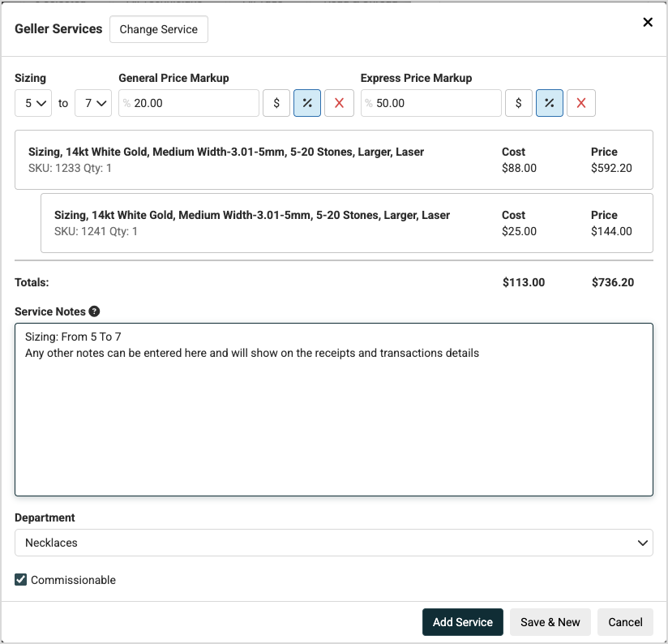
Task: Click the Totals label
Action: coord(32,282)
